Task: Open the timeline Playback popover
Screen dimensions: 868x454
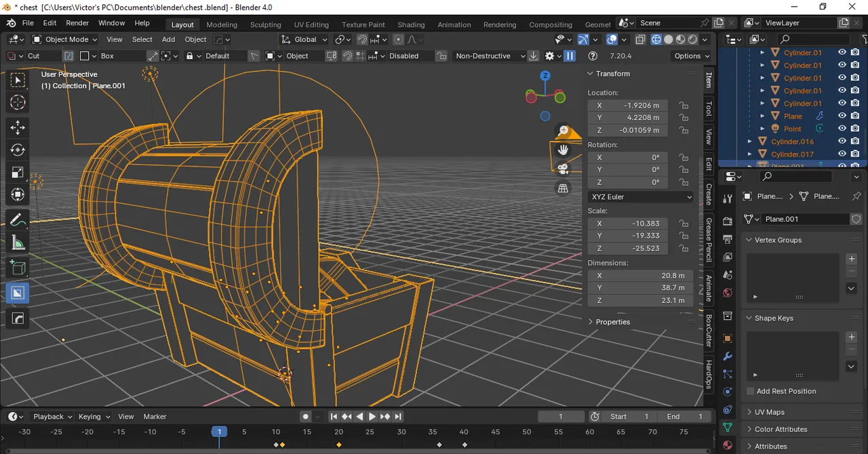Action: [53, 417]
